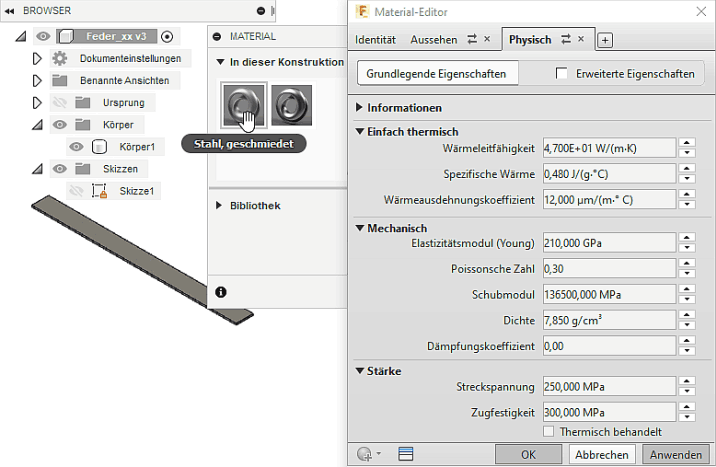Click the swap icon on the Physisch tab
716x467 pixels.
[x=566, y=40]
